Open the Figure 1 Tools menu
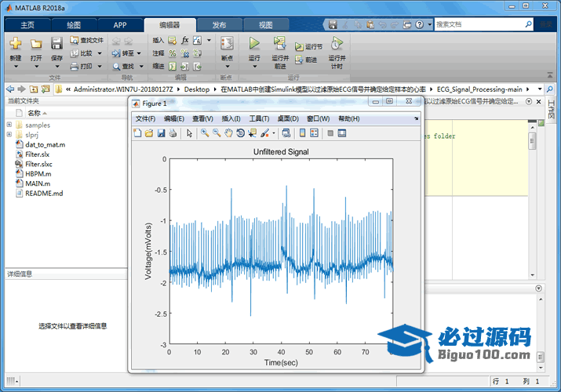Viewport: 561px width, 392px height. pos(259,118)
